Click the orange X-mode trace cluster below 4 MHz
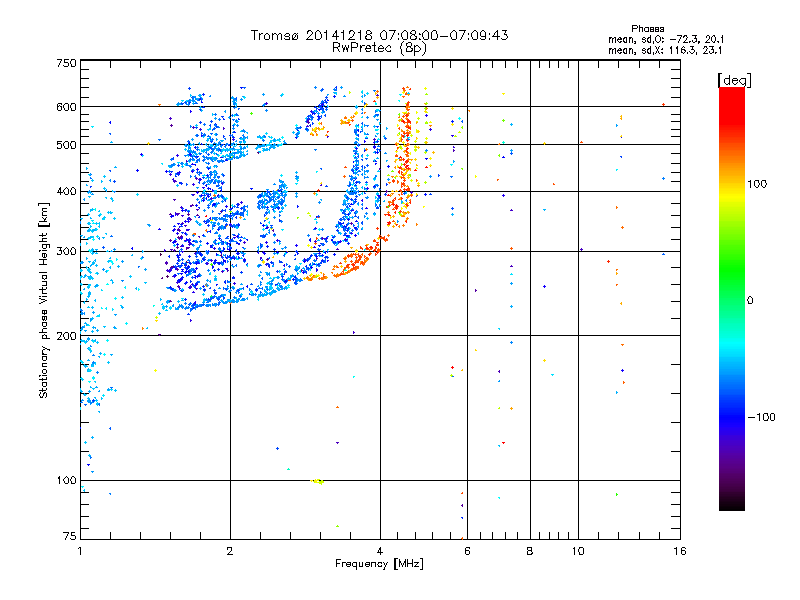This screenshot has width=800, height=600. click(x=355, y=262)
